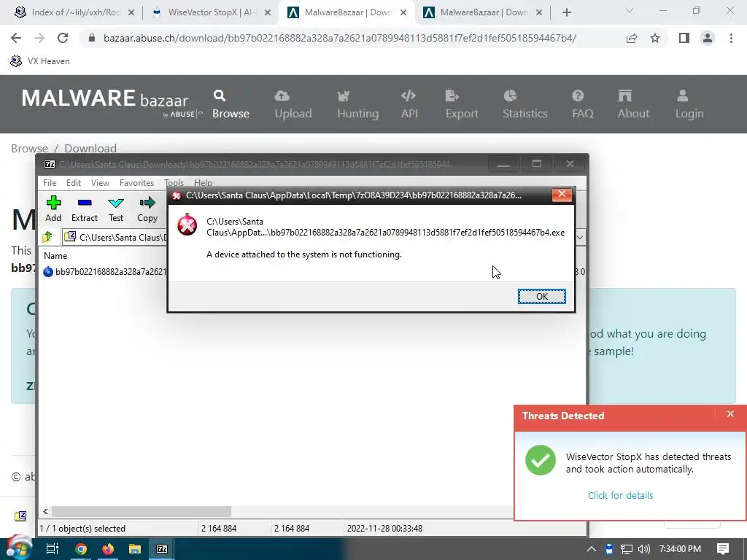Open Export in MalwareBazaar navigation

point(462,104)
